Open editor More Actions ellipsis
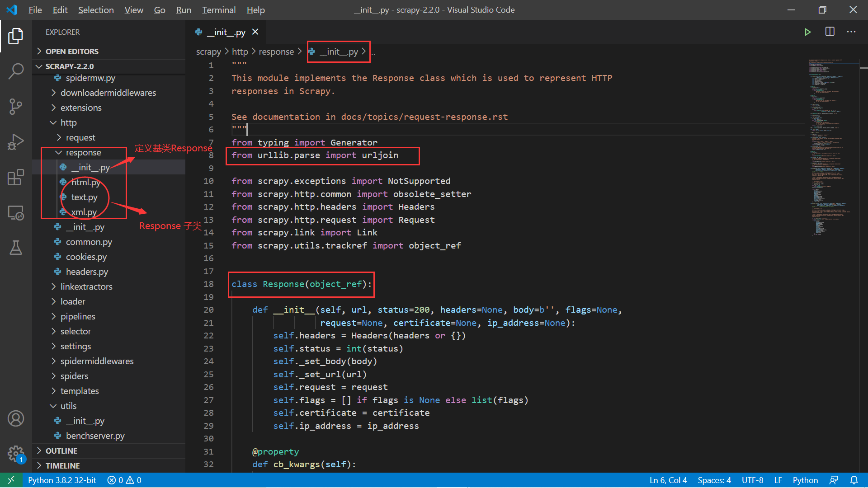This screenshot has height=488, width=868. click(x=851, y=32)
